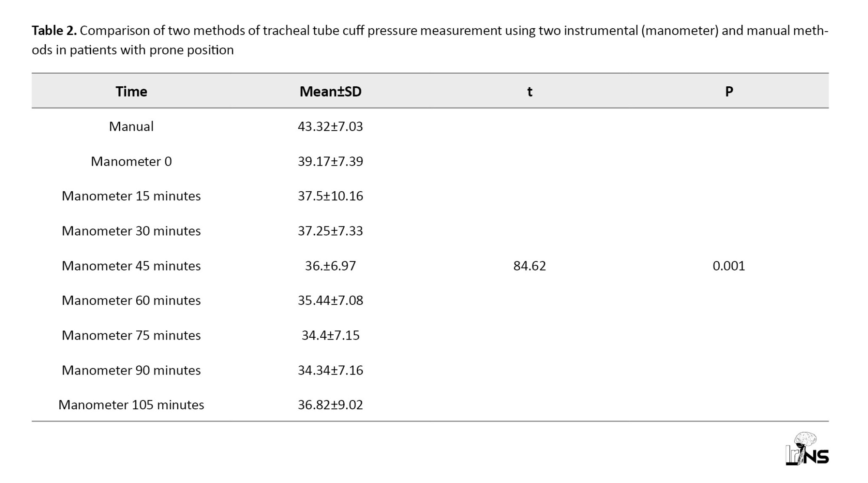Click the Manometer 60 minutes row label

131,300
